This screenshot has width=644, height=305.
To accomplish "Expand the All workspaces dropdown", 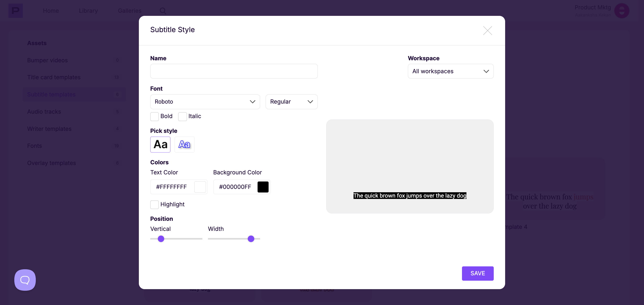I will point(451,71).
